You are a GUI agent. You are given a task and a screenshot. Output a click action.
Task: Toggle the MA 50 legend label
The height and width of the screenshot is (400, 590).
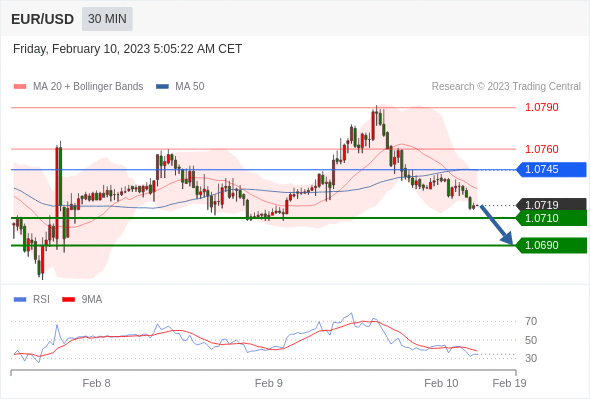tap(190, 87)
